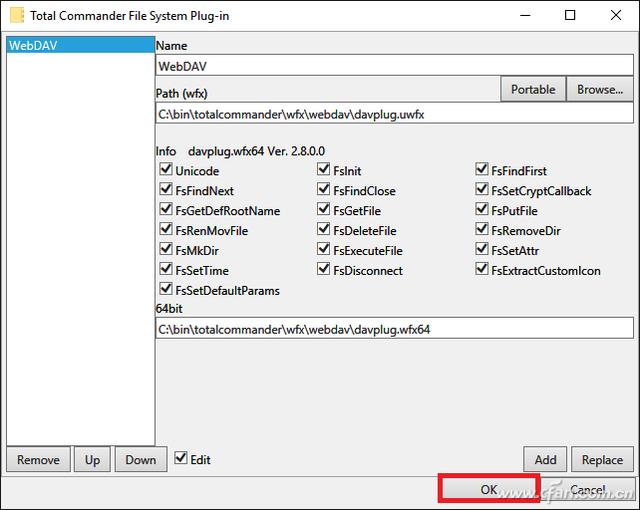Uncheck FsFindNext
The width and height of the screenshot is (640, 510).
click(166, 189)
